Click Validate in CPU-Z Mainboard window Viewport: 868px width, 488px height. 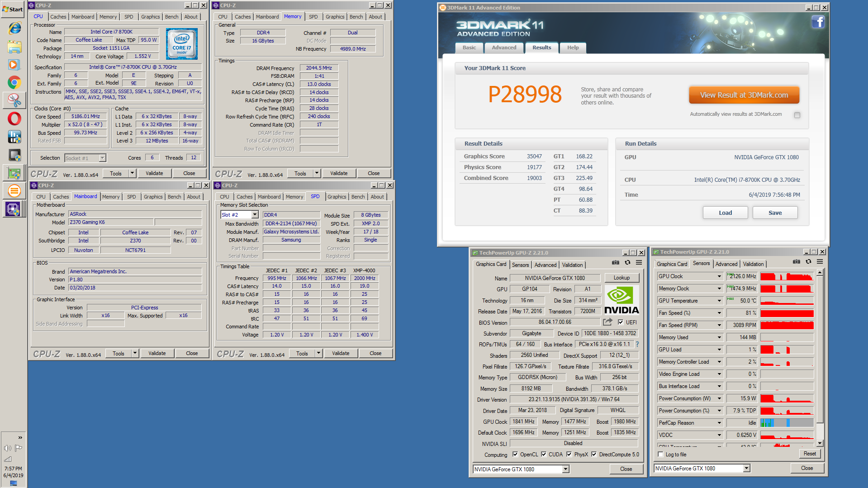[157, 353]
